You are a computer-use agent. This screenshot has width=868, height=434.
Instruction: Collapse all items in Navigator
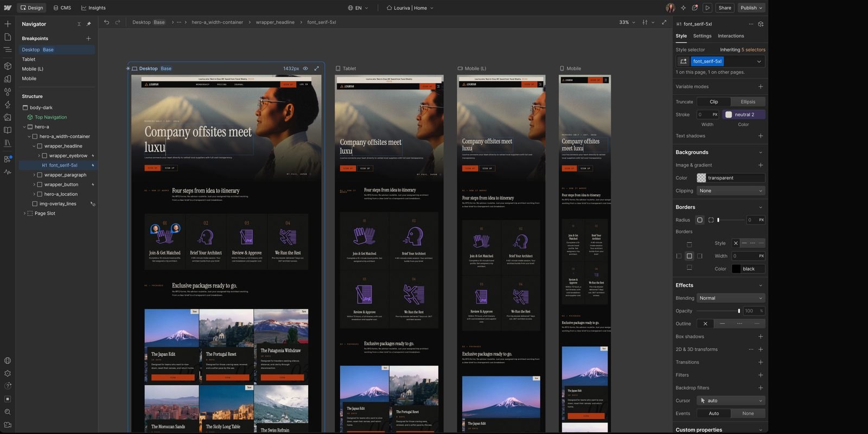click(79, 24)
